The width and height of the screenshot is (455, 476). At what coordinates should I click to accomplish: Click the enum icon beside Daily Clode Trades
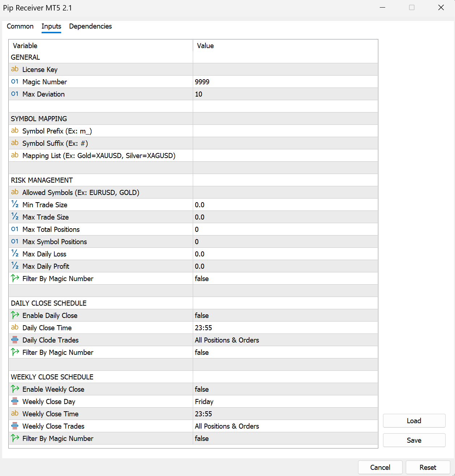[x=15, y=340]
